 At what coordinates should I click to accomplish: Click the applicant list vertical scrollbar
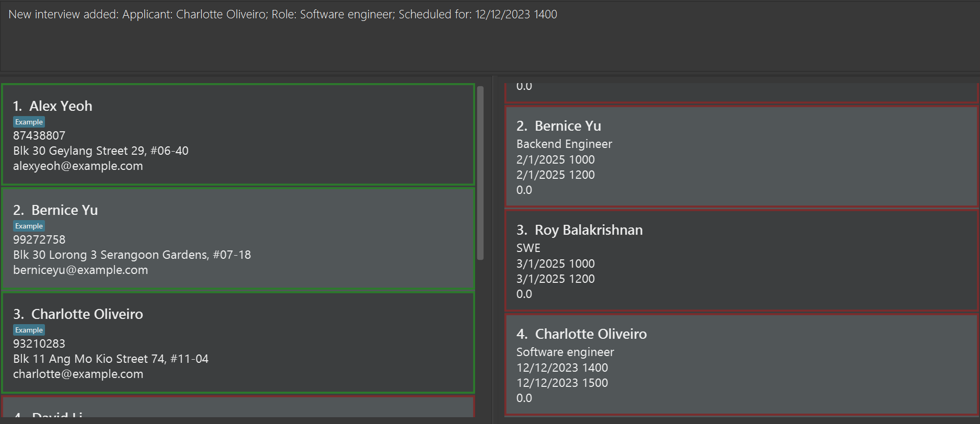click(x=480, y=173)
